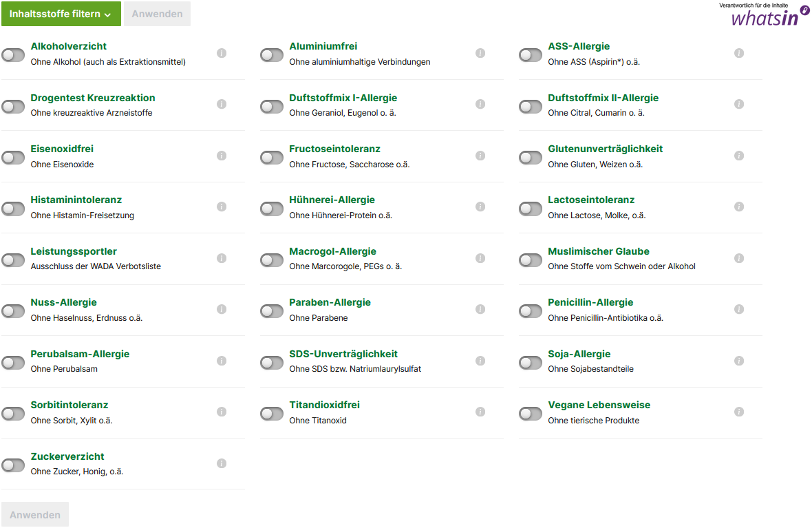Open info icon for Alkoholverzicht

click(222, 53)
